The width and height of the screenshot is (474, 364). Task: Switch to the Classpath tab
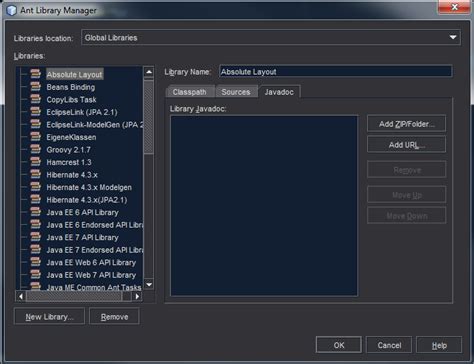tap(190, 92)
